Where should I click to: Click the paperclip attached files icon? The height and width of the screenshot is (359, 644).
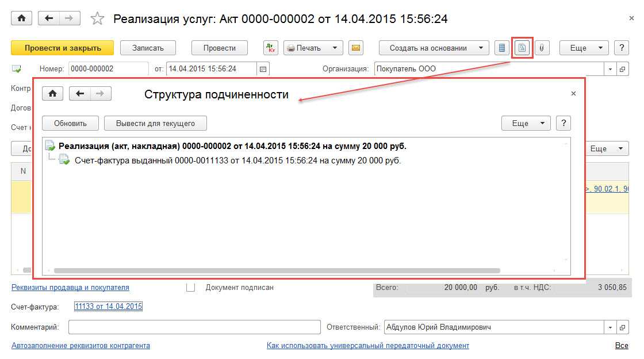pos(541,48)
